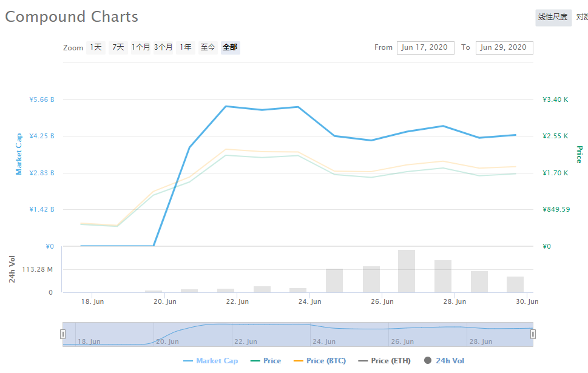This screenshot has height=373, width=588.
Task: Click the From date field
Action: tap(425, 47)
